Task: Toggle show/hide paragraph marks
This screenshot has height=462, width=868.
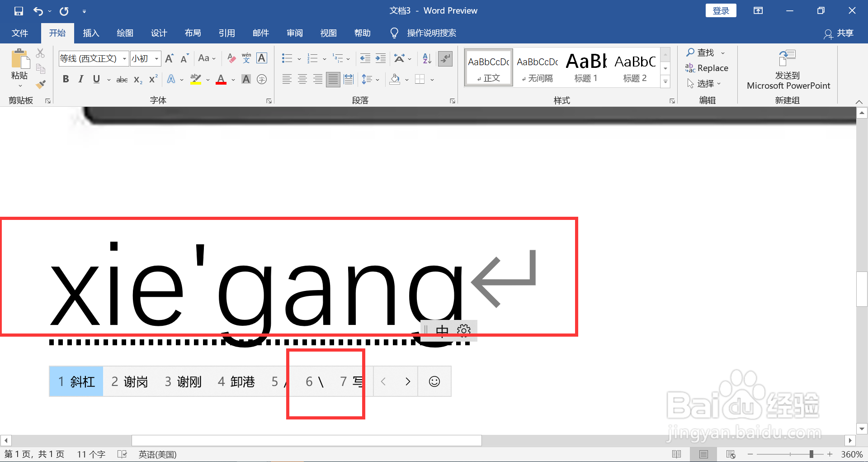Action: (445, 58)
